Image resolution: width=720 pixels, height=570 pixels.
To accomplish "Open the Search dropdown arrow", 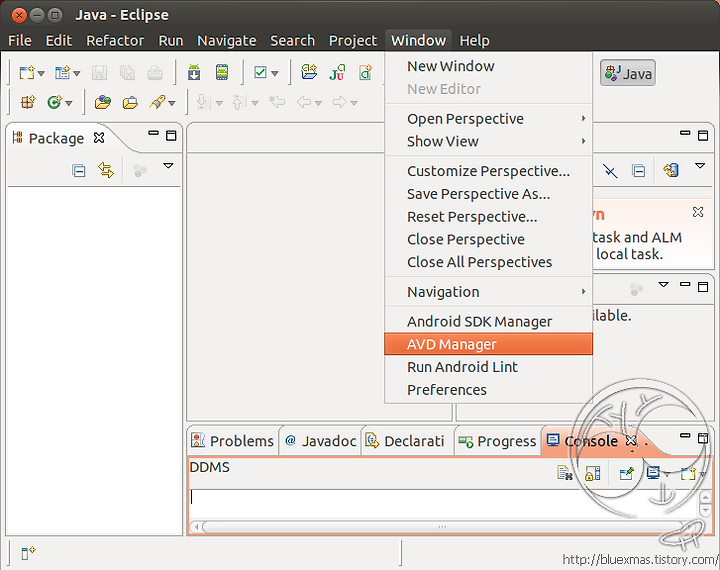I will pyautogui.click(x=172, y=103).
